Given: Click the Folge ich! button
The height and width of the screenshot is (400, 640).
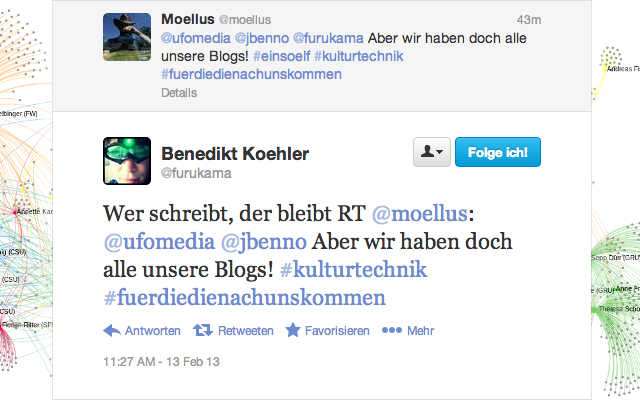Looking at the screenshot, I should (x=498, y=152).
